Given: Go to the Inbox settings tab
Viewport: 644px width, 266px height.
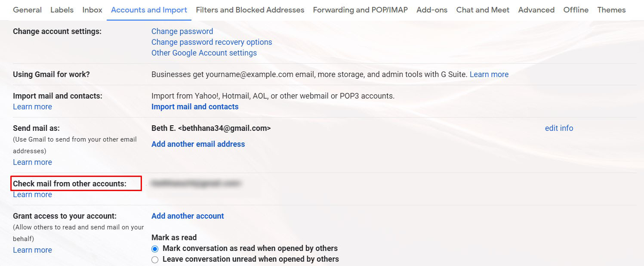Looking at the screenshot, I should coord(92,10).
